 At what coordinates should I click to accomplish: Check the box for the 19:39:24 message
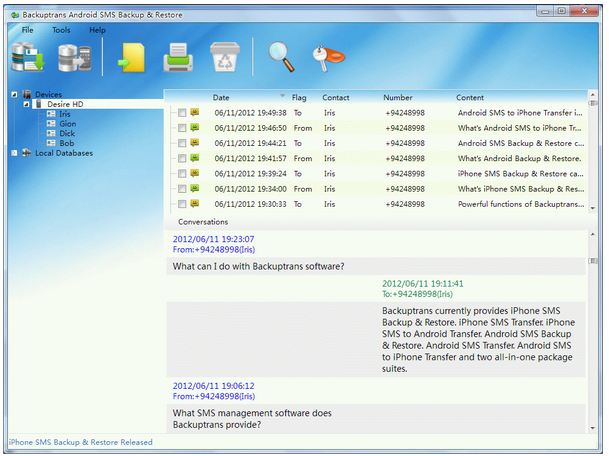(x=182, y=174)
